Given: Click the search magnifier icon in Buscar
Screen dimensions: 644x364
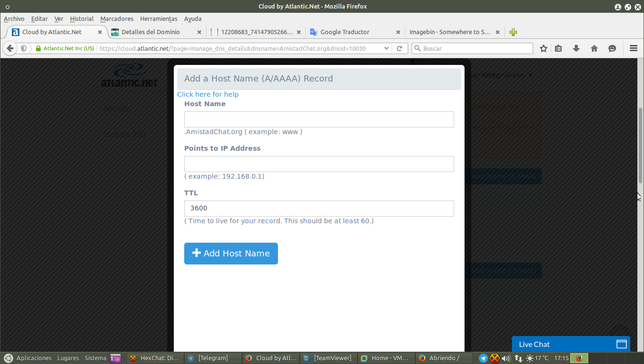Looking at the screenshot, I should coord(417,48).
